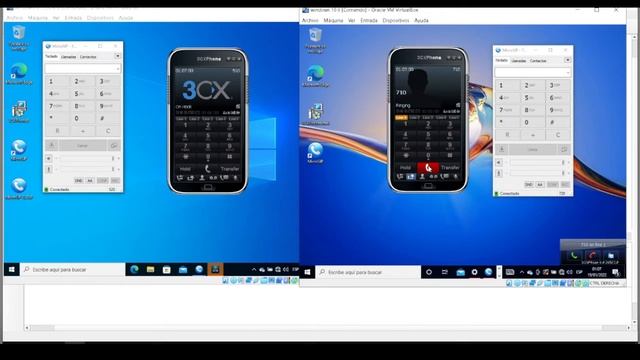Toggle DND in right MicroSIP
Viewport: 640px width, 360px height.
tap(529, 184)
